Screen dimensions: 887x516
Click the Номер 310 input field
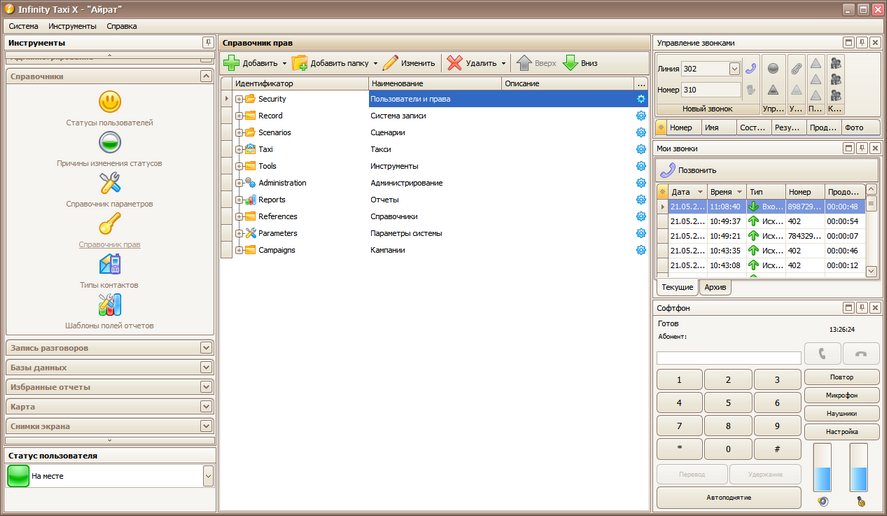[711, 90]
